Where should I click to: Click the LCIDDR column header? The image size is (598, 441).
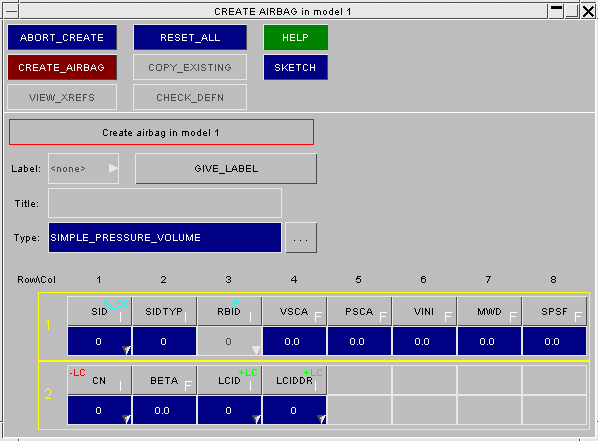pos(294,380)
